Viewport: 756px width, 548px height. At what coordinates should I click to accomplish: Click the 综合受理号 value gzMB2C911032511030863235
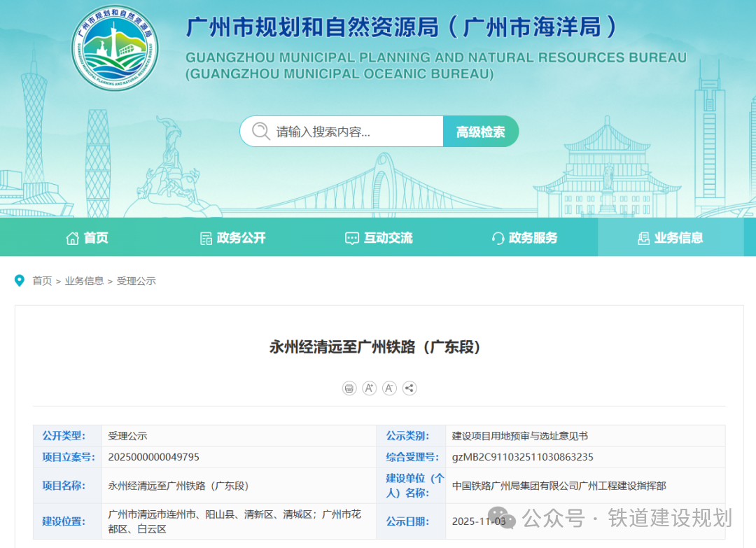tap(522, 457)
